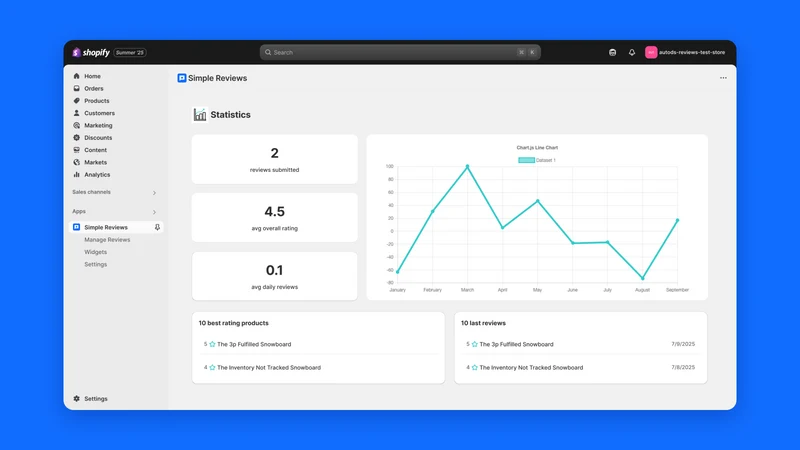Click the Marketing target icon
The height and width of the screenshot is (450, 800).
77,125
